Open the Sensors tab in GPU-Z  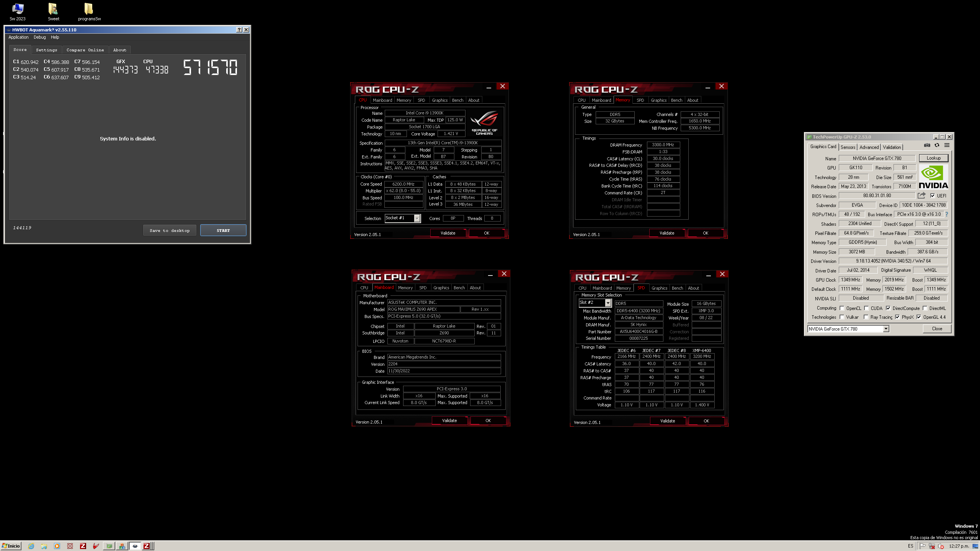(x=848, y=147)
